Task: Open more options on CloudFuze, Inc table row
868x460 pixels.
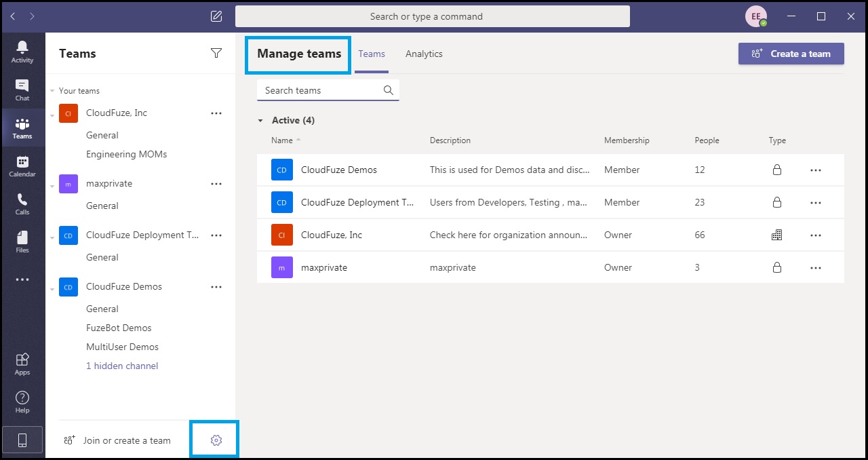Action: click(816, 235)
